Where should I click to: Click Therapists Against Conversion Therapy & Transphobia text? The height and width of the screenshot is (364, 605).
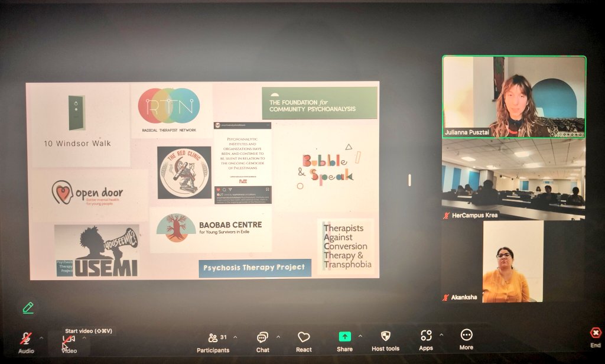347,246
